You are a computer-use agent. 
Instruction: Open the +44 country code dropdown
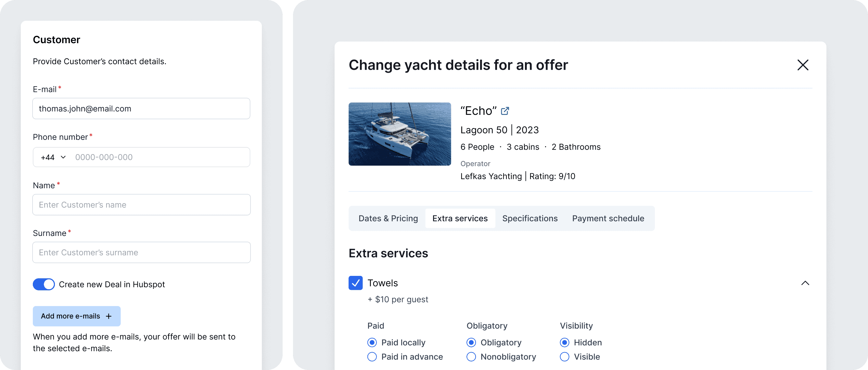coord(53,157)
